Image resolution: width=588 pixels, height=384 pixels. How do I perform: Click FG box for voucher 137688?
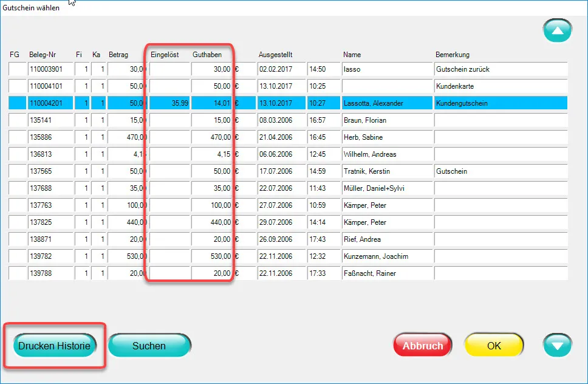coord(17,188)
